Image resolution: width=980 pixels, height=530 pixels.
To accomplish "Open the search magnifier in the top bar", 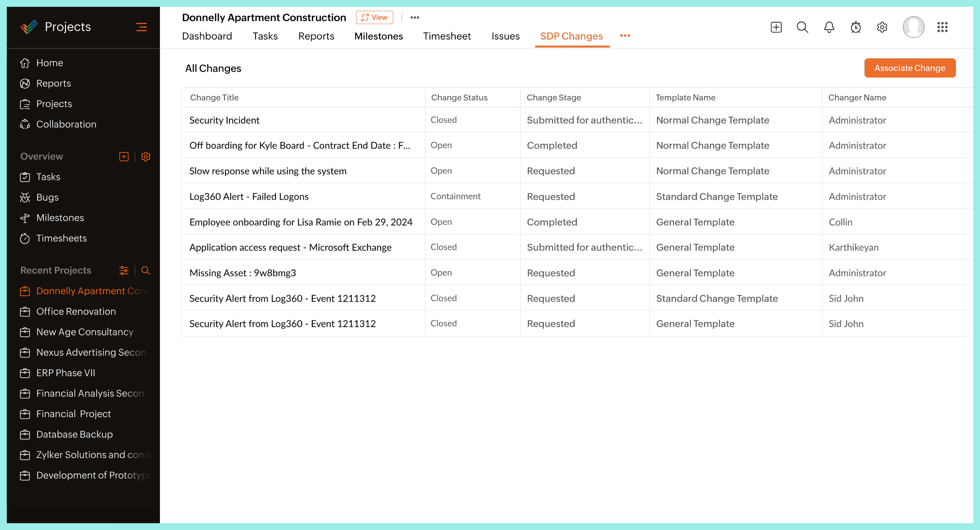I will 802,27.
